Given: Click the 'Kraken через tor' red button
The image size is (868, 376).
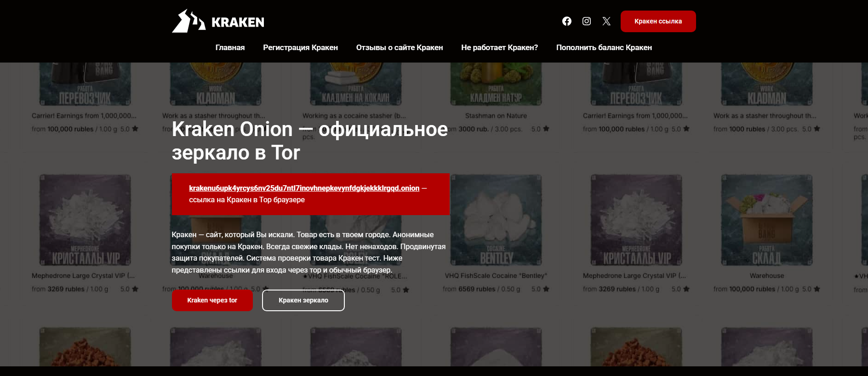Looking at the screenshot, I should (212, 300).
